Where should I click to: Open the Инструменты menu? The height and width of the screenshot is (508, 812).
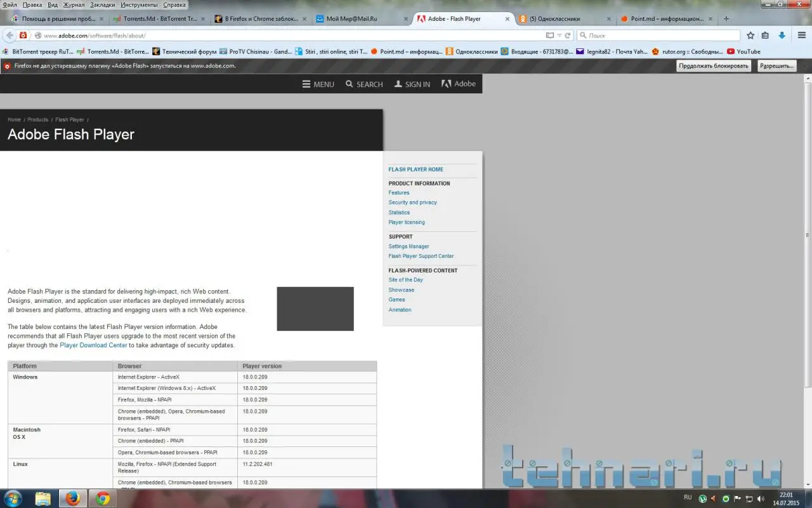pyautogui.click(x=140, y=4)
